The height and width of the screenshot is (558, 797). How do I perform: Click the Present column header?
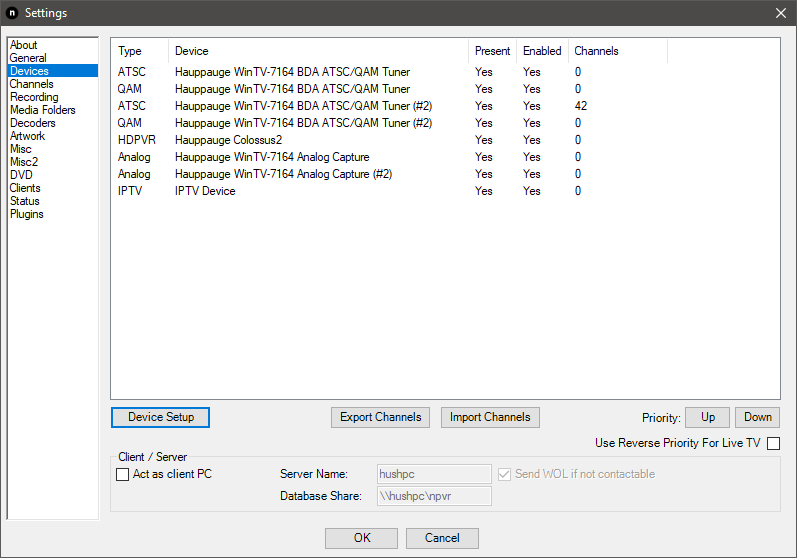[492, 51]
